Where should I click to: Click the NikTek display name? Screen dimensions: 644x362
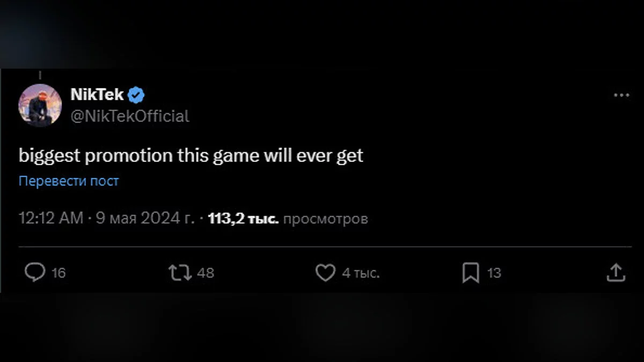pos(97,95)
